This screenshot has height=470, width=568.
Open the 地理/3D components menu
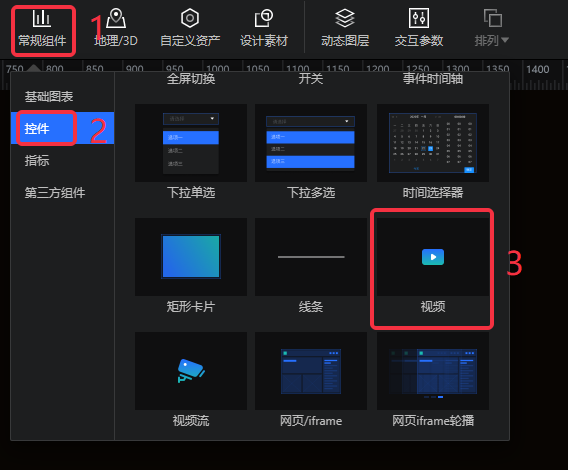(116, 29)
